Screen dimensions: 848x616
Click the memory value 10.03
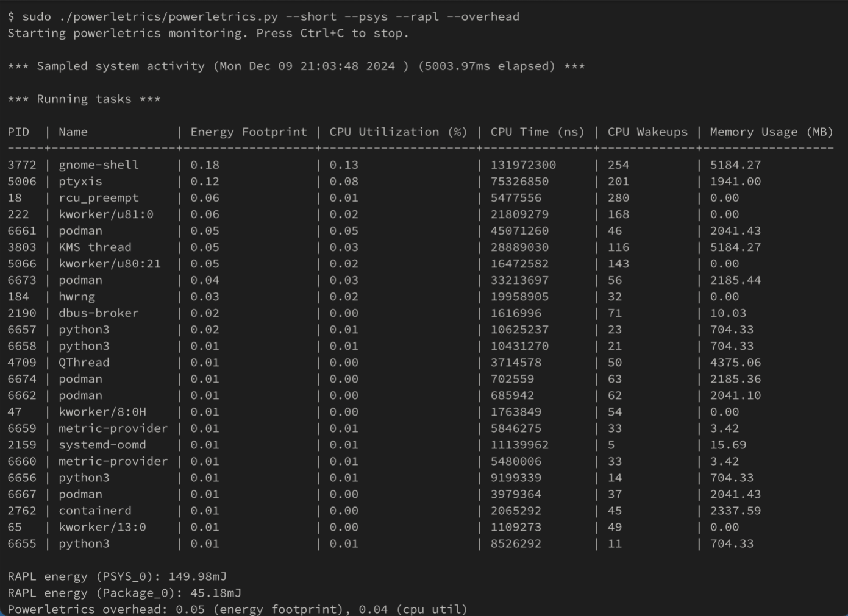728,313
